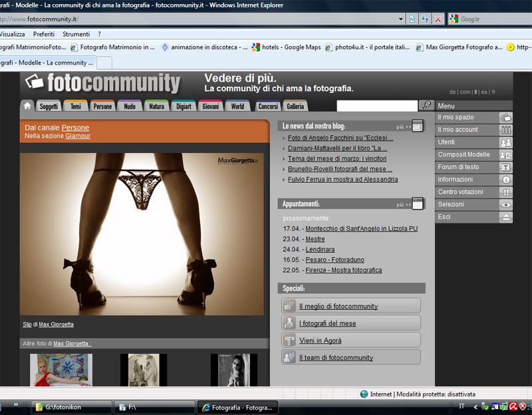Select the Soggetti tab
The image size is (532, 415).
(49, 106)
